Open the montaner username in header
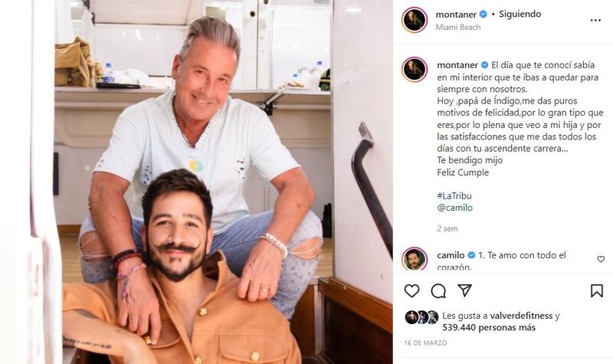This screenshot has width=613, height=364. coord(456,15)
